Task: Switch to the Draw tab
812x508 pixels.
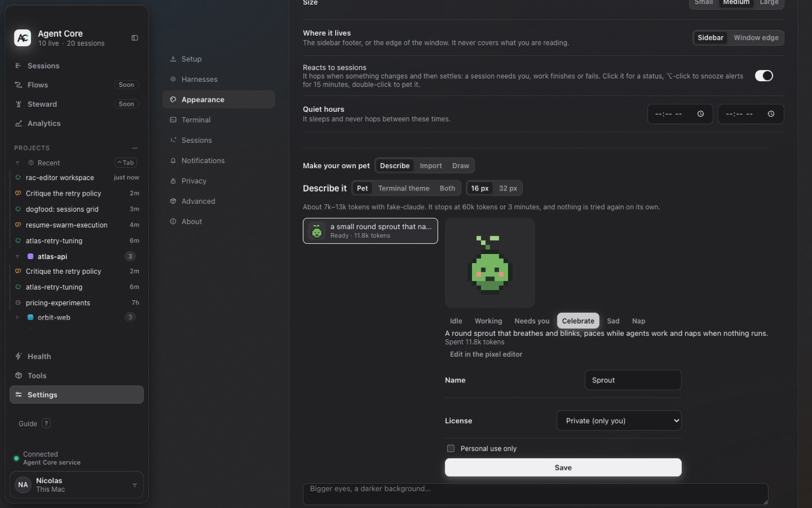Action: (x=460, y=166)
